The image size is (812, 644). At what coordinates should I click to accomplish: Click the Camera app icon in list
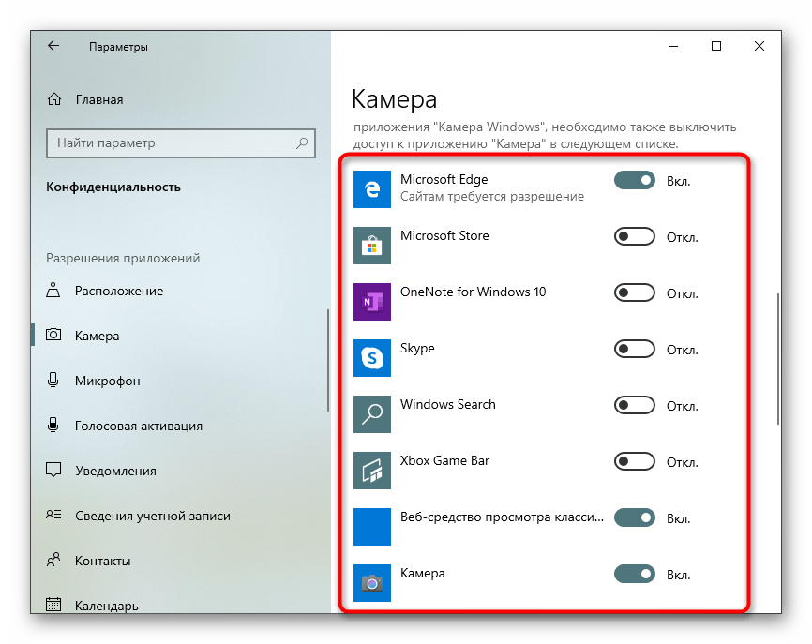371,583
